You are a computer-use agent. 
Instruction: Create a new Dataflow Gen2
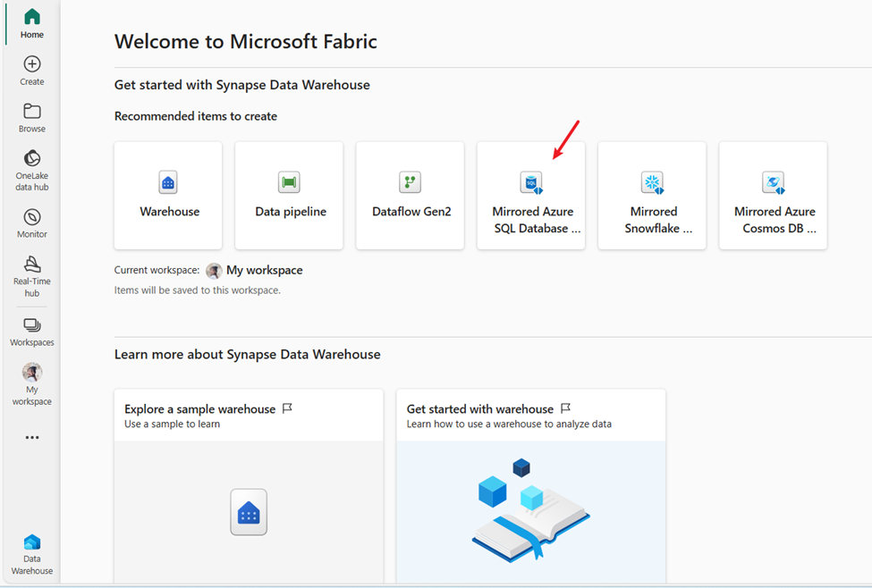point(410,196)
